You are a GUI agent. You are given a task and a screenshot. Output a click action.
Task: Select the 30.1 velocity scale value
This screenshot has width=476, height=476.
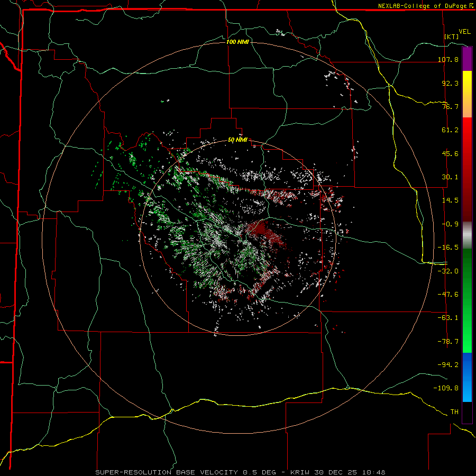(x=450, y=177)
